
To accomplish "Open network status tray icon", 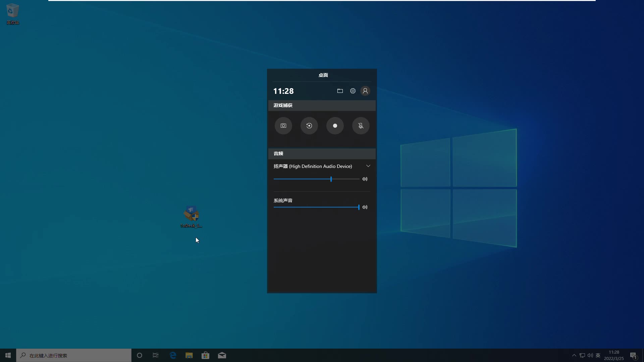I will pyautogui.click(x=582, y=355).
